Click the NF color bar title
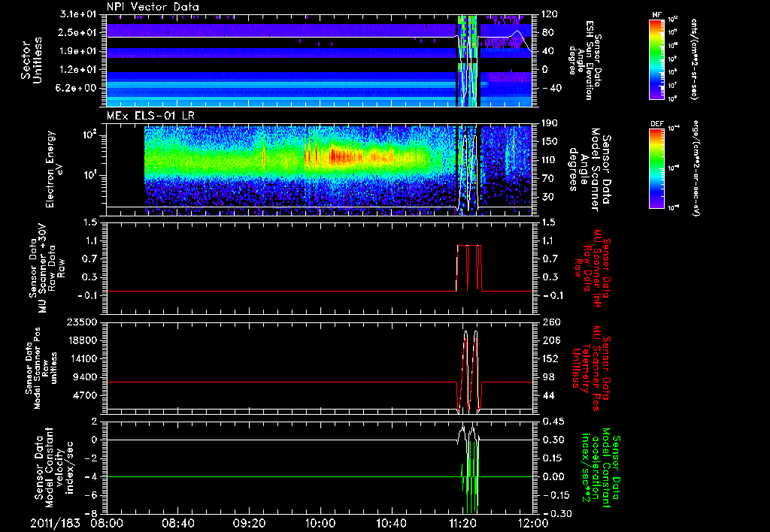This screenshot has width=770, height=532. 656,15
